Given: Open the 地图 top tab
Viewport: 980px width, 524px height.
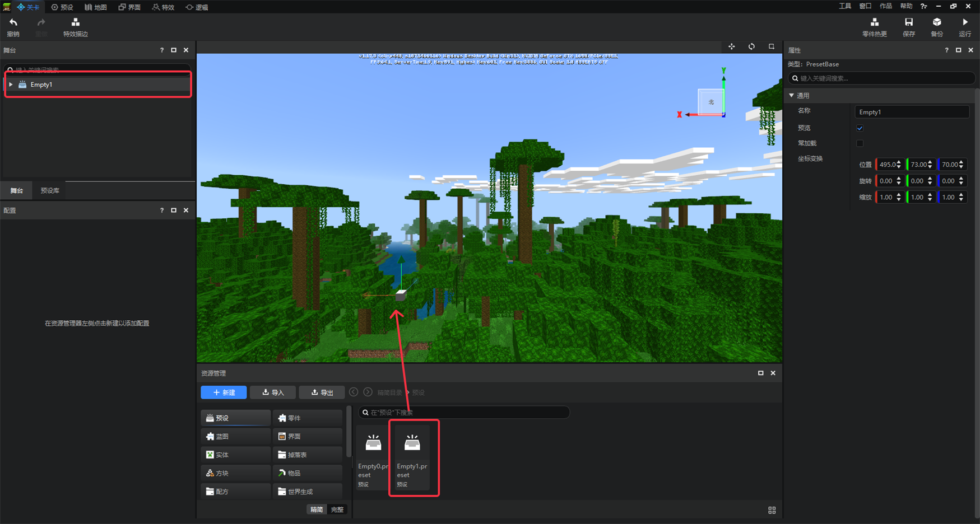Looking at the screenshot, I should [96, 7].
